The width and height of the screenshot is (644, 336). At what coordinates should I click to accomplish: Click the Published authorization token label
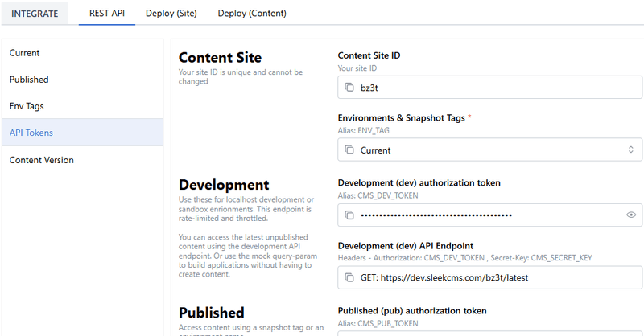tap(412, 310)
